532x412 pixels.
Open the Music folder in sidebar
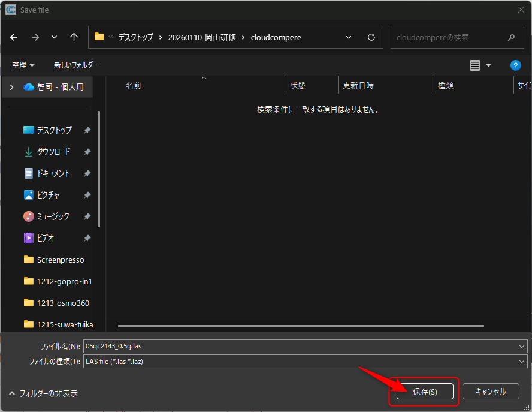pyautogui.click(x=53, y=216)
